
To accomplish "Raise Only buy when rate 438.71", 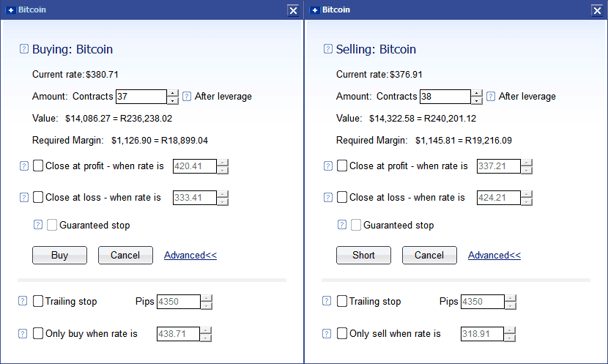I will coord(206,330).
